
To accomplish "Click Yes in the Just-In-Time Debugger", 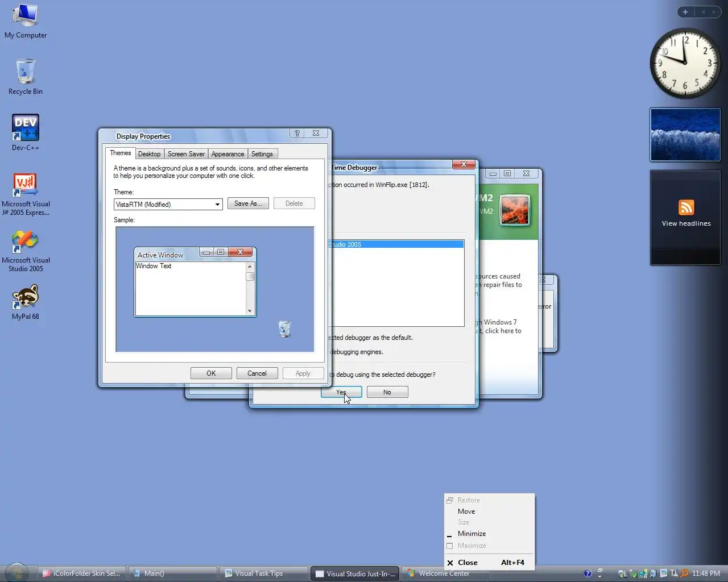I will coord(341,392).
